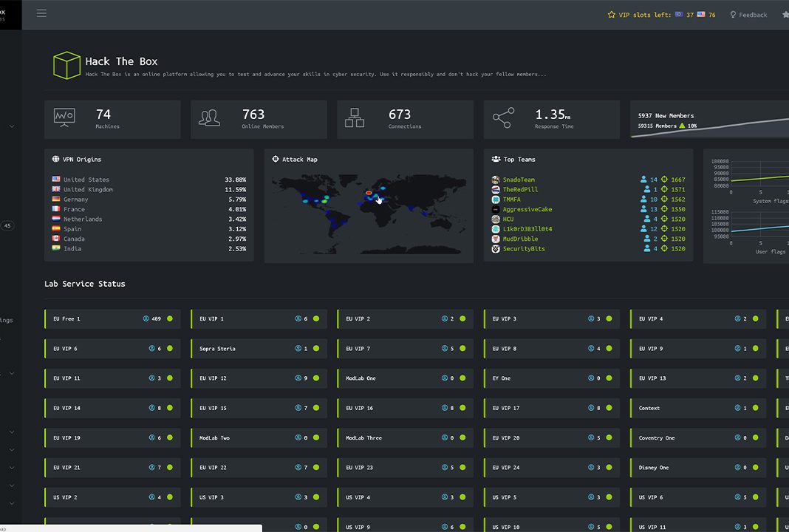Click the Connections network icon
Screen dimensions: 789x532
tap(355, 117)
